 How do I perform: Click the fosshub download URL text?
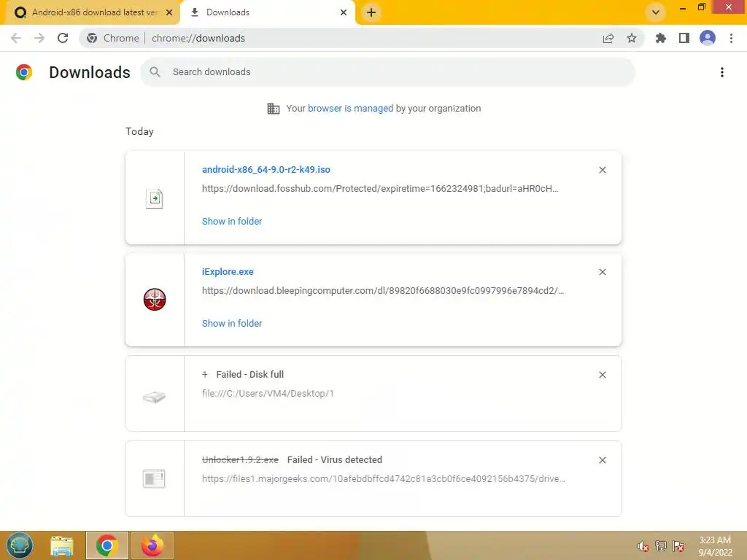(x=380, y=189)
